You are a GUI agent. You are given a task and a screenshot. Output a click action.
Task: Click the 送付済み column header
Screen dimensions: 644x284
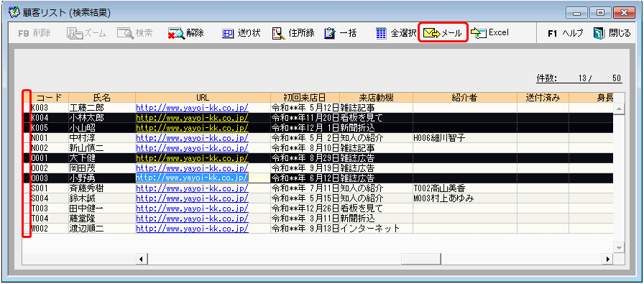coord(543,97)
